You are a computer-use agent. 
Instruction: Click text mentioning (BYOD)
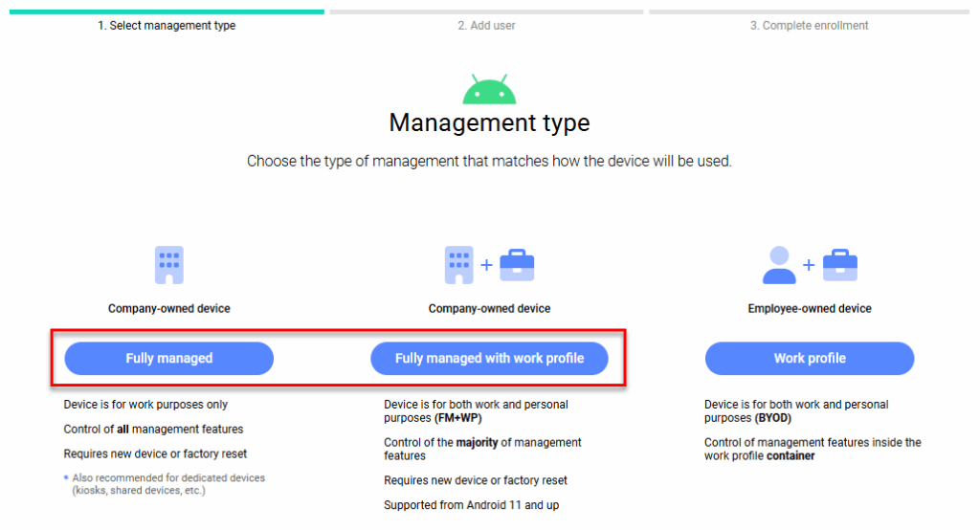(x=796, y=411)
